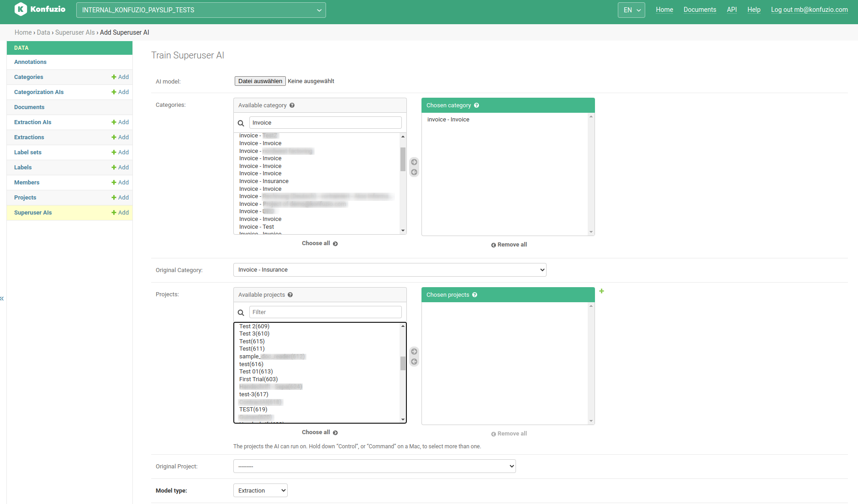The width and height of the screenshot is (858, 504).
Task: Select test(616) in available projects
Action: (x=251, y=364)
